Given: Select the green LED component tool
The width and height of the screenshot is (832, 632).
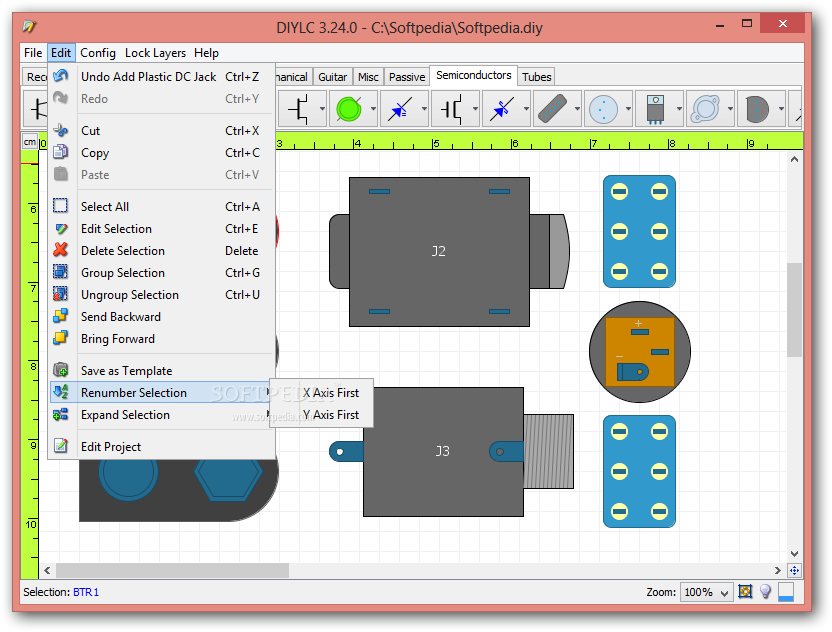Looking at the screenshot, I should (x=349, y=109).
